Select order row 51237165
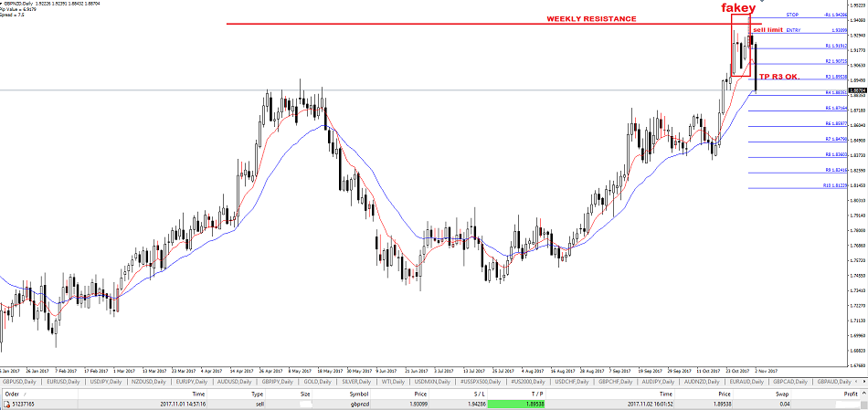 21,402
